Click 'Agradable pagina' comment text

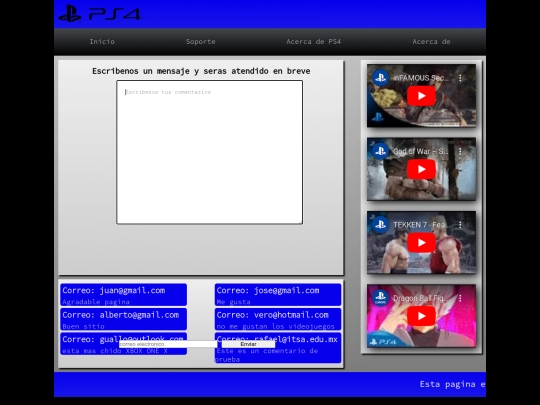tap(96, 302)
